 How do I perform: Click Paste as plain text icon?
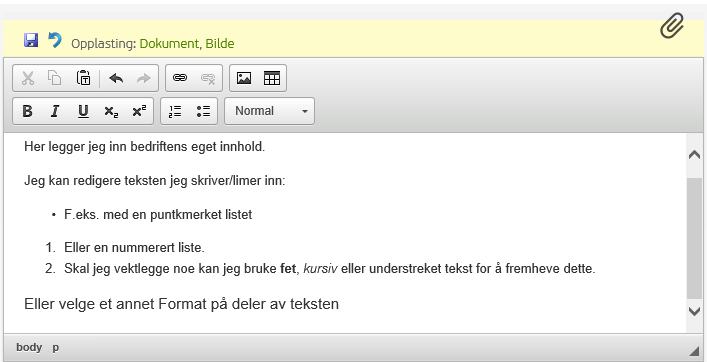click(x=83, y=78)
